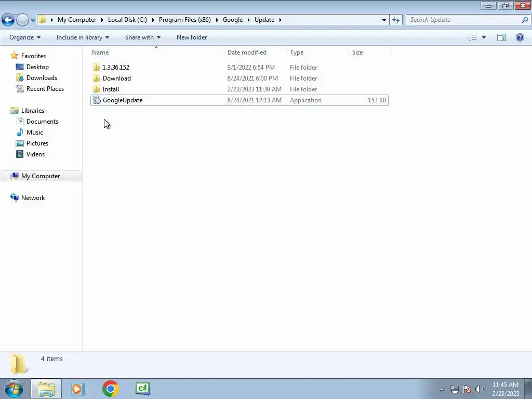Open Recent Places in navigation pane
The height and width of the screenshot is (399, 532).
point(45,88)
